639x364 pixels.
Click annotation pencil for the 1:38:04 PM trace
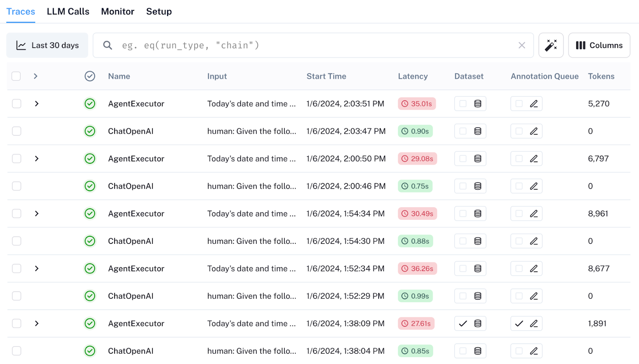534,351
